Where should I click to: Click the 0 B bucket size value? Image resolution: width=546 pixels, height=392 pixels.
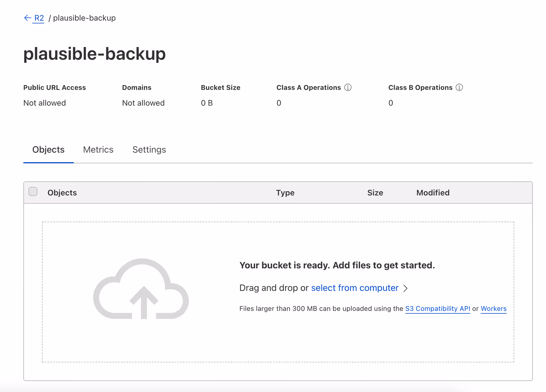[x=207, y=103]
